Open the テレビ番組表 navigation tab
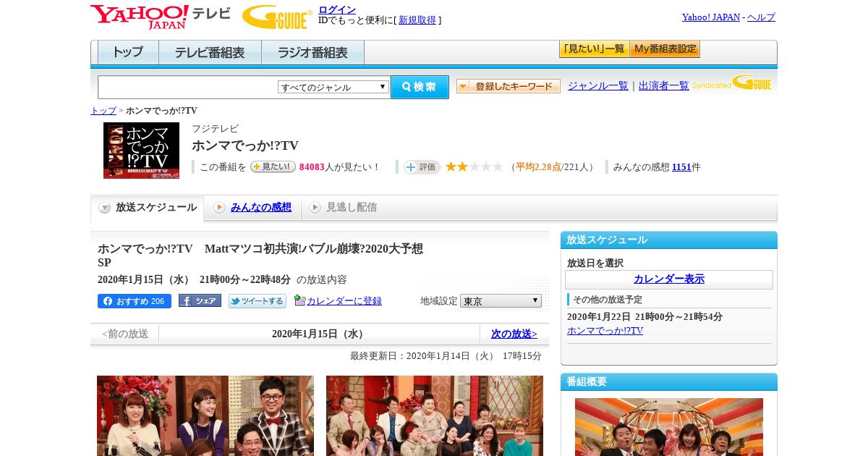The width and height of the screenshot is (868, 456). [210, 53]
